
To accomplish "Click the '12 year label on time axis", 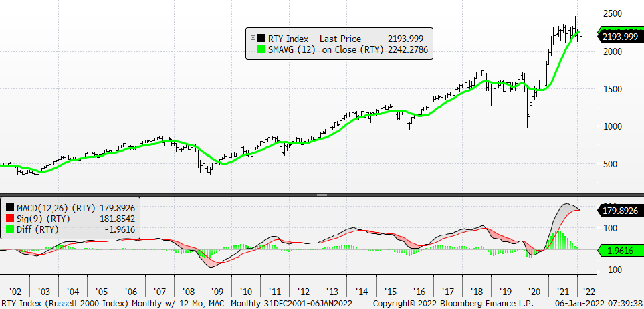I will (304, 292).
